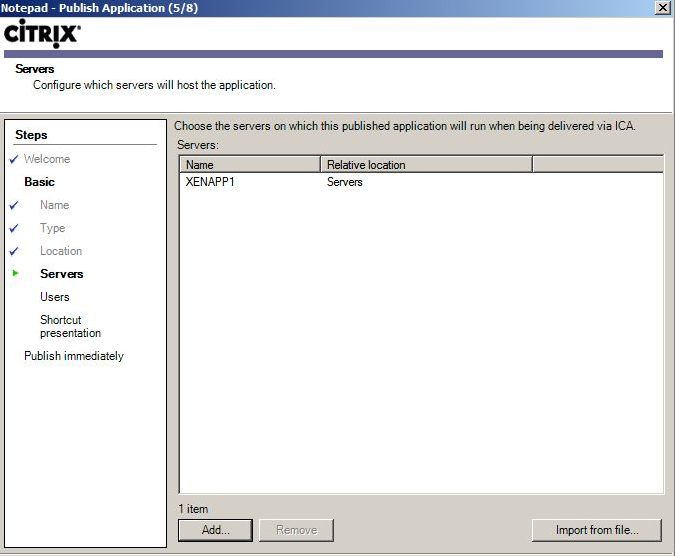
Task: Sort by the Name column header
Action: pos(250,164)
